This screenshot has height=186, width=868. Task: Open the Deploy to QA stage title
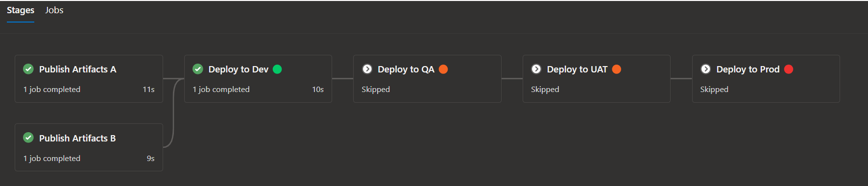[x=406, y=70]
